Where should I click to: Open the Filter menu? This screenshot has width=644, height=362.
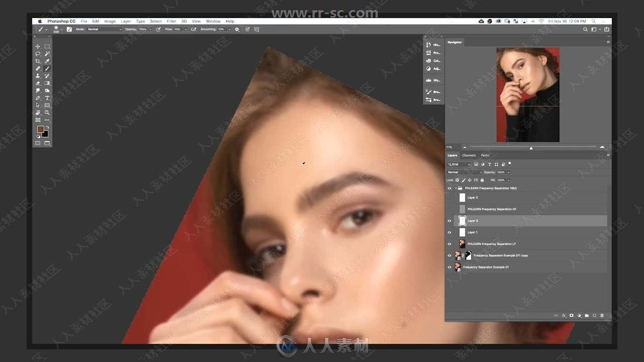coord(171,21)
